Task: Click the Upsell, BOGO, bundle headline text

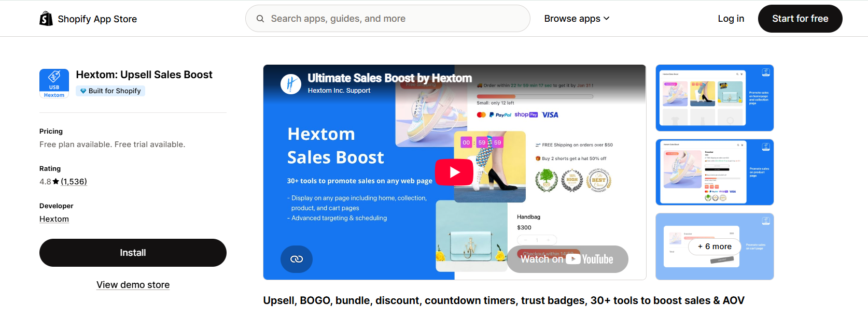Action: click(503, 300)
